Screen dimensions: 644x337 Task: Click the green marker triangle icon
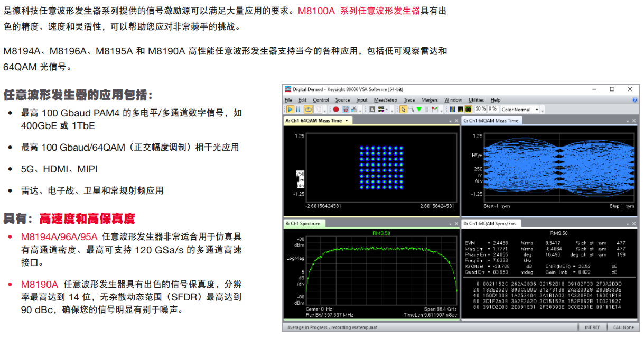(418, 110)
